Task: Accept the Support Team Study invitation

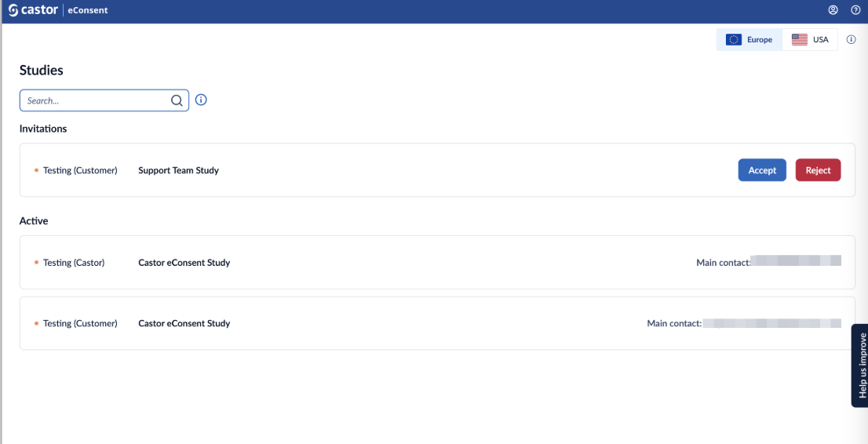Action: [762, 170]
